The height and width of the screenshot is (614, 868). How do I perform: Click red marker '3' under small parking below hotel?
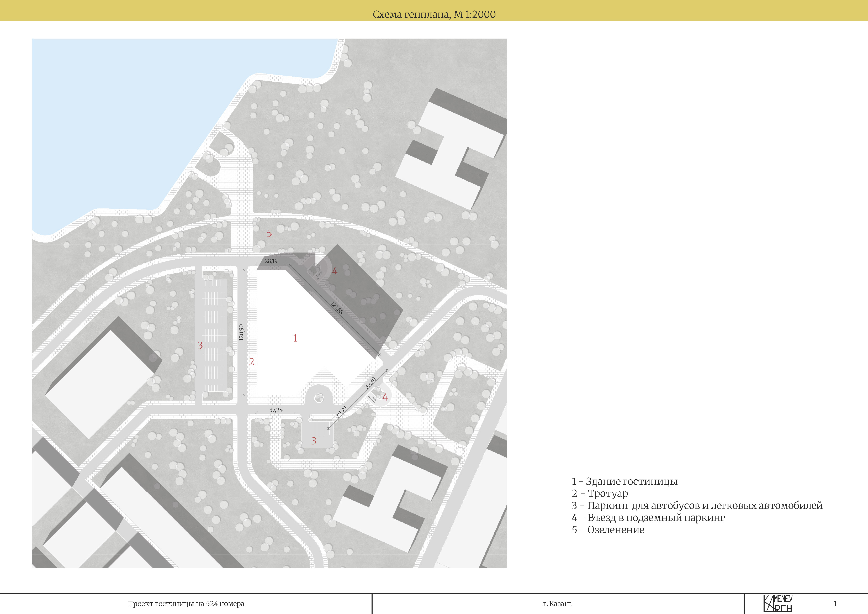pos(314,441)
